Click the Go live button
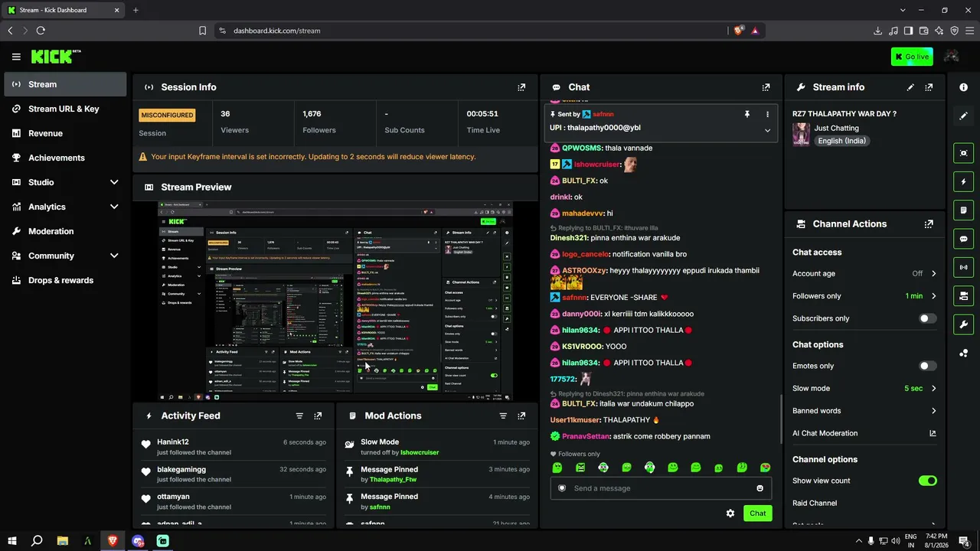Viewport: 980px width, 551px height. pos(912,57)
